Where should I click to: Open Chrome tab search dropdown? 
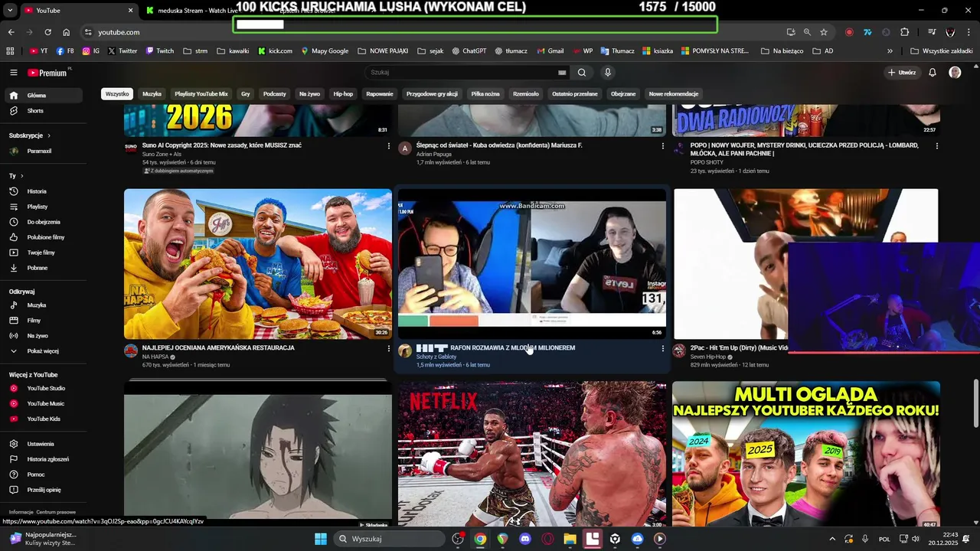pos(10,11)
